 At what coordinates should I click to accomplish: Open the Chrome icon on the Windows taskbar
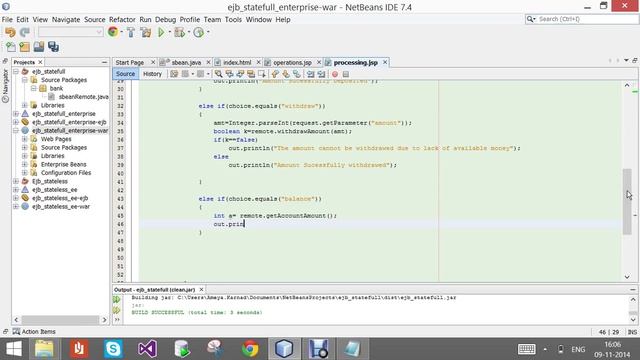click(250, 349)
